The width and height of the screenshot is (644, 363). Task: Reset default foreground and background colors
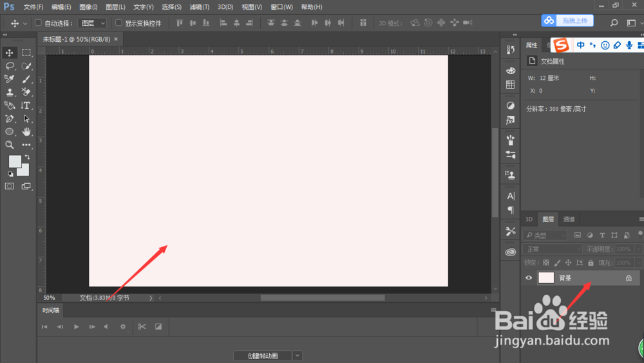(x=10, y=174)
